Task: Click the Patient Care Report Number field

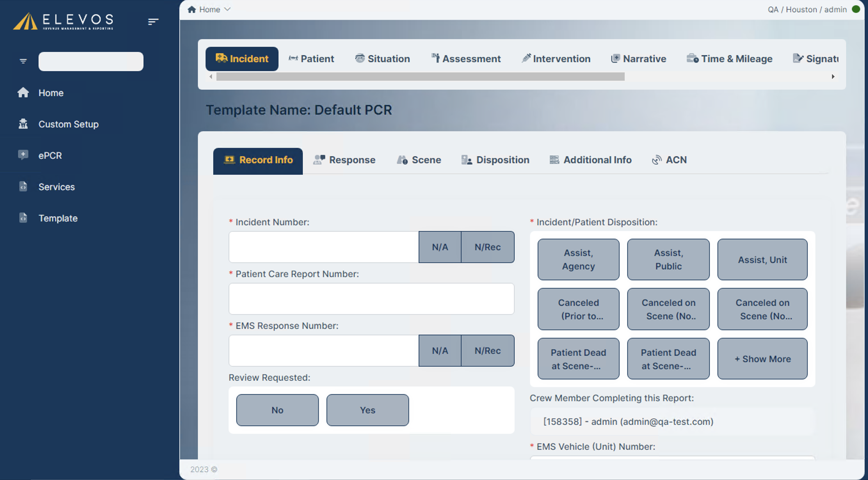Action: pos(371,299)
